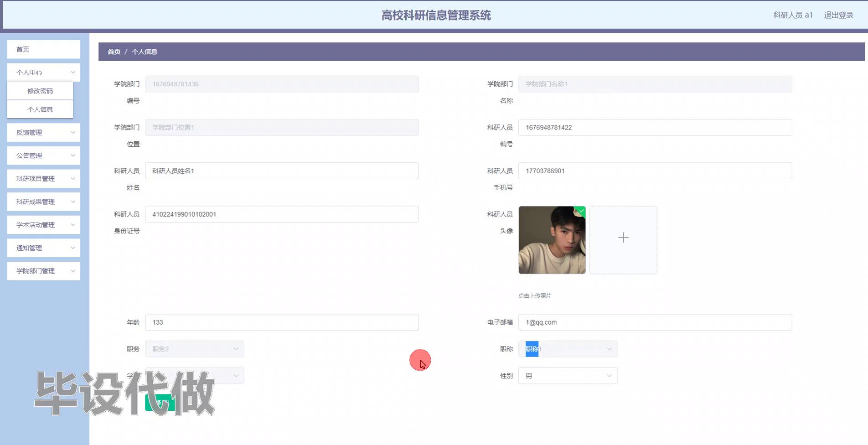This screenshot has width=868, height=445.
Task: Click the disabled 职务 select box
Action: click(194, 348)
